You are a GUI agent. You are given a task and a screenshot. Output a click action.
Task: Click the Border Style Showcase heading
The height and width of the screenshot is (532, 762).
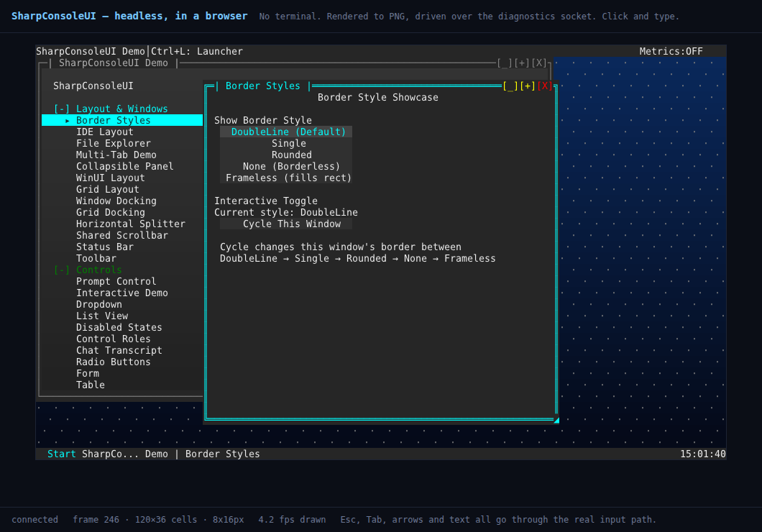click(377, 98)
